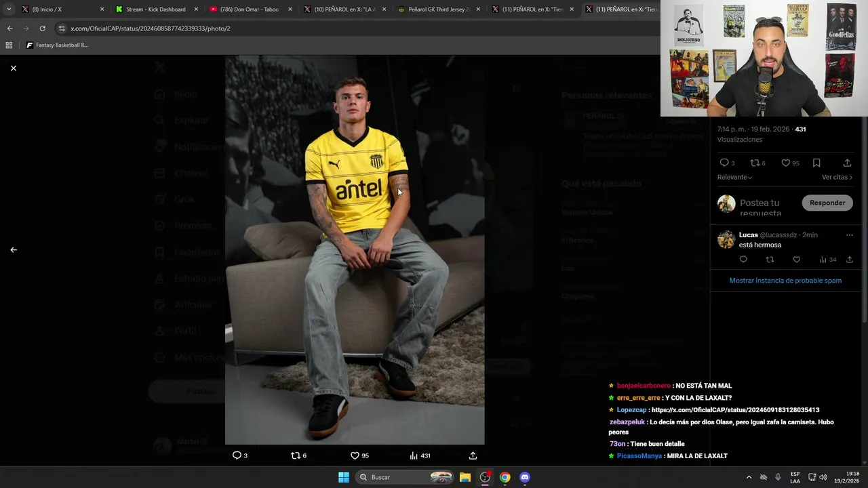Toggle like heart showing 95 in right sidebar
The image size is (868, 488).
tap(785, 163)
